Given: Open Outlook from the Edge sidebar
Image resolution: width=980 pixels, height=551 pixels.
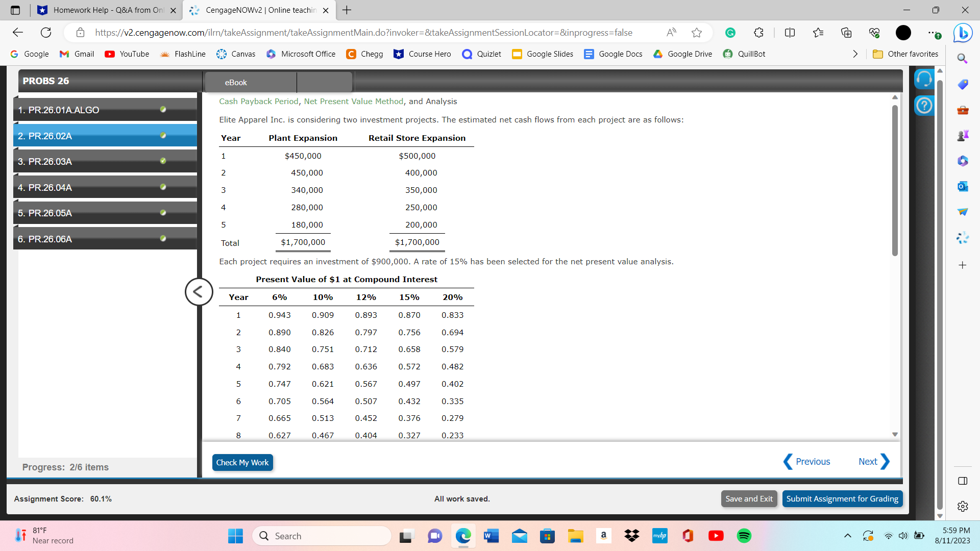Looking at the screenshot, I should pyautogui.click(x=963, y=186).
